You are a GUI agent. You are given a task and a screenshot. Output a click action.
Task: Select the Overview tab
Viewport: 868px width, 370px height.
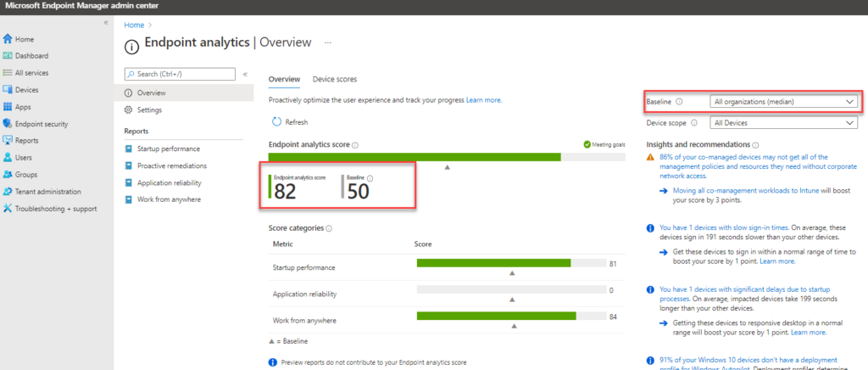click(x=284, y=79)
